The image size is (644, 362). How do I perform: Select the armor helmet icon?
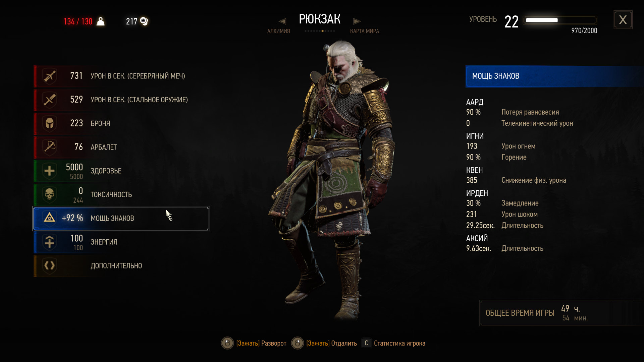click(50, 123)
